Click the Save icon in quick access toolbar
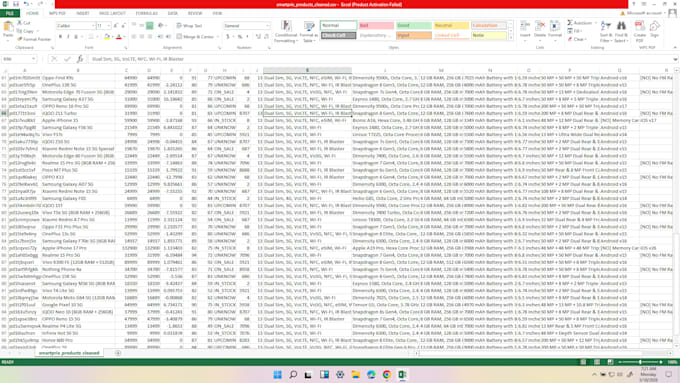This screenshot has width=680, height=383. point(16,4)
